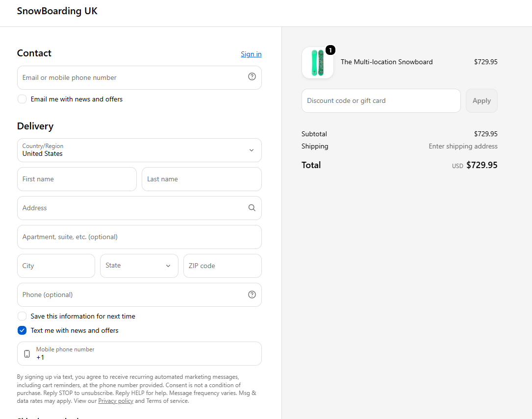
Task: Click the help icon in the Phone field
Action: 252,295
